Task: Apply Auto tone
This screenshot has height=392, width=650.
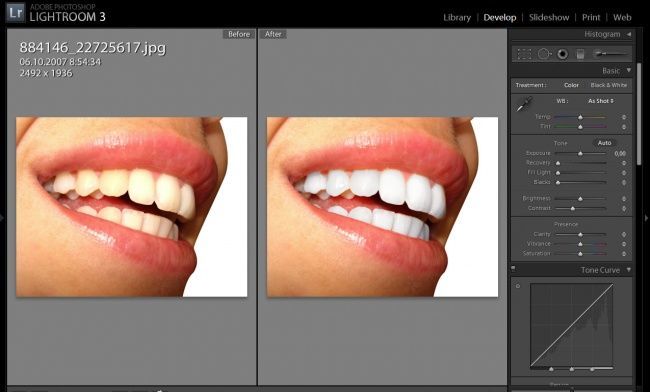Action: [x=604, y=143]
